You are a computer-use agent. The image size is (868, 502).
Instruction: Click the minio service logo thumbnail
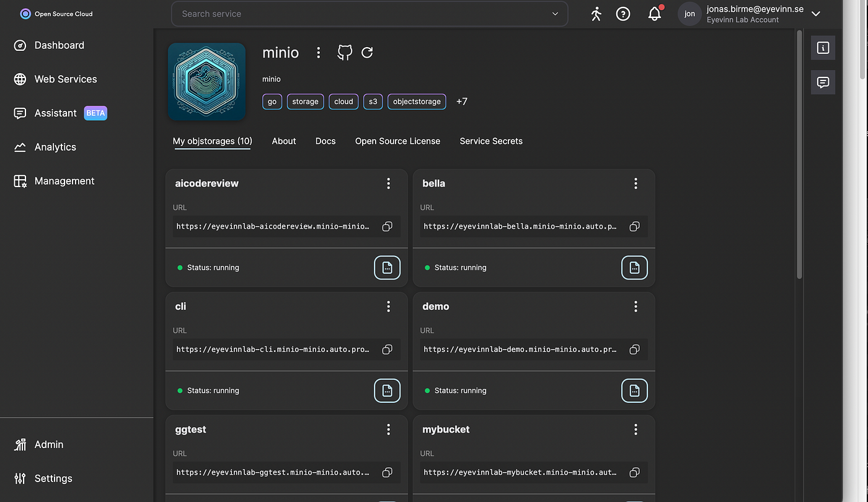206,81
